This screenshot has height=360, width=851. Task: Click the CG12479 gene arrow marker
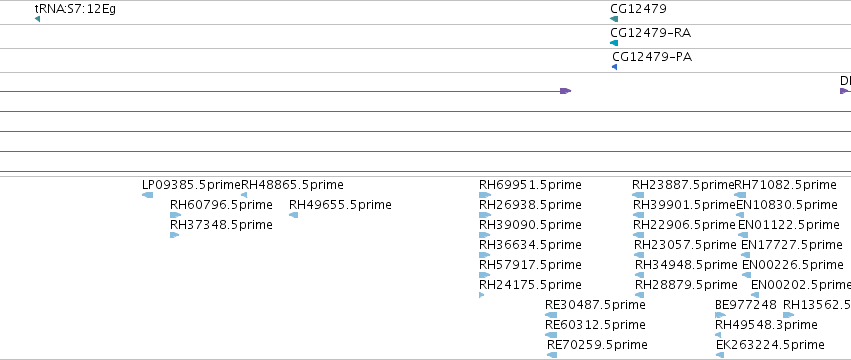tap(614, 19)
